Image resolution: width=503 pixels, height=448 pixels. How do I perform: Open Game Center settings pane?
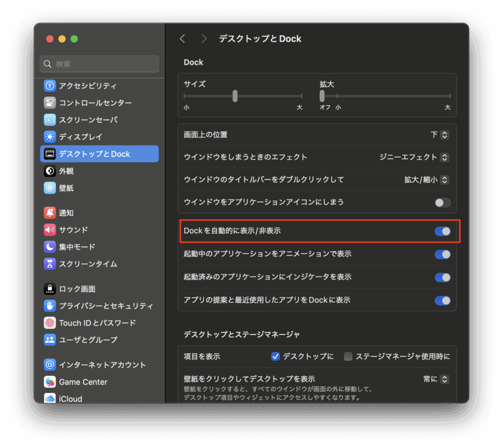[x=83, y=382]
